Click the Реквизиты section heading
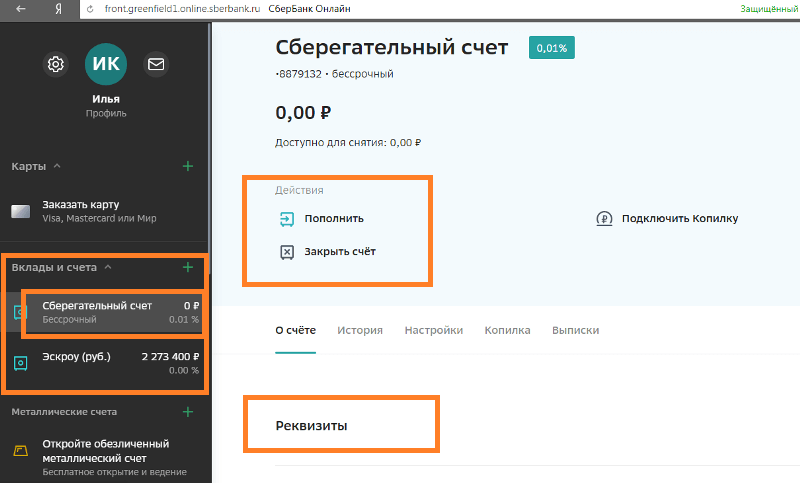This screenshot has width=800, height=483. pyautogui.click(x=311, y=426)
